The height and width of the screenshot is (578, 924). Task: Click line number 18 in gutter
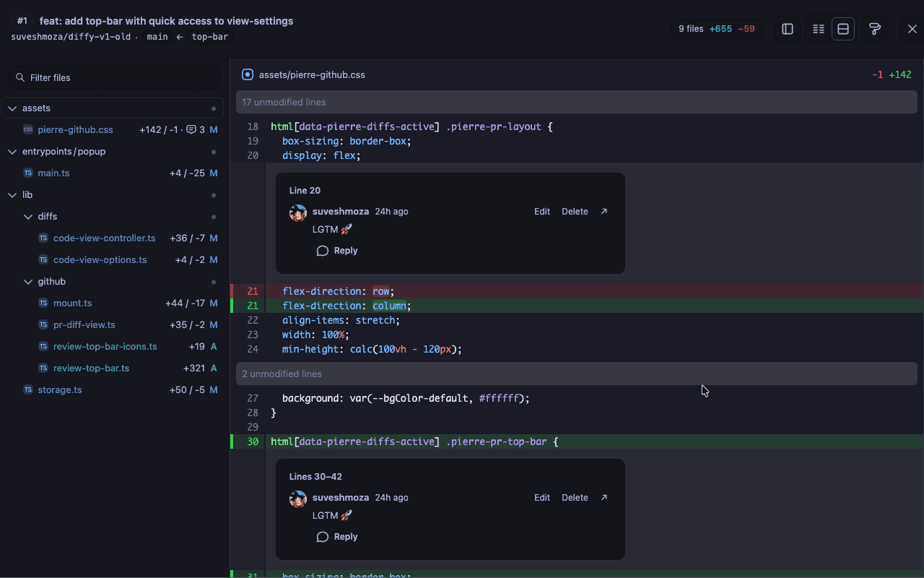coord(253,126)
